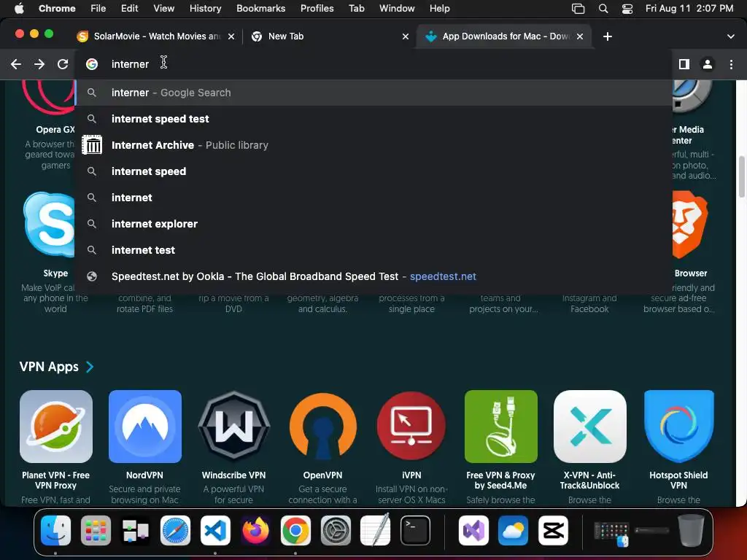
Task: Select Internet Archive suggestion
Action: click(x=374, y=145)
